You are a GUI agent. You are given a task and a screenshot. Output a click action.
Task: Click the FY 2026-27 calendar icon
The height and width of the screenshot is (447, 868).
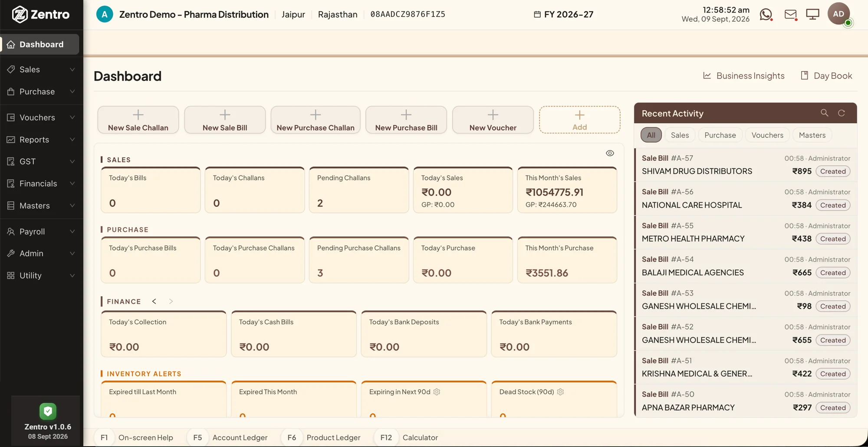click(537, 14)
